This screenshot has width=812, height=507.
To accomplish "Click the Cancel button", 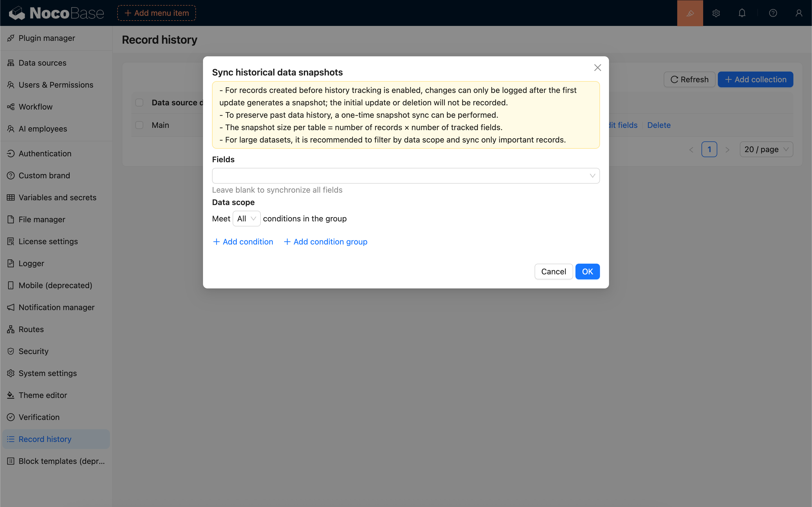I will tap(553, 272).
